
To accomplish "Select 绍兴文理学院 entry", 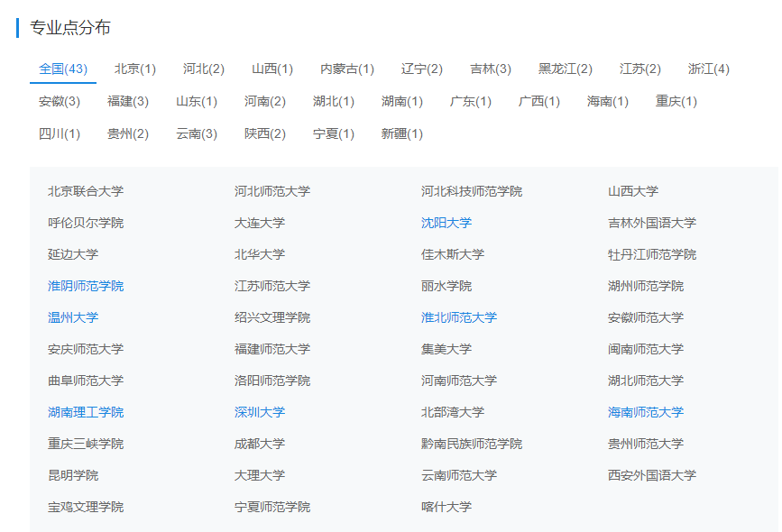I will pyautogui.click(x=272, y=317).
